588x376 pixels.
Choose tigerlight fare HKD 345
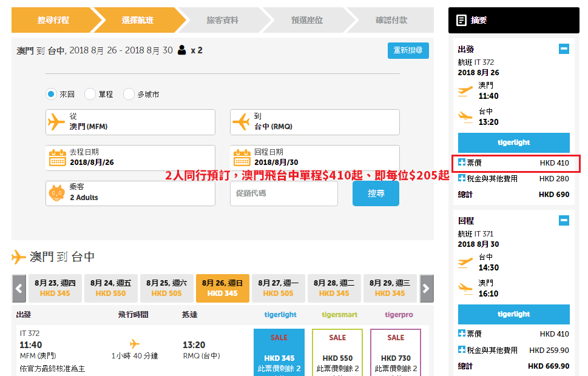coord(279,352)
